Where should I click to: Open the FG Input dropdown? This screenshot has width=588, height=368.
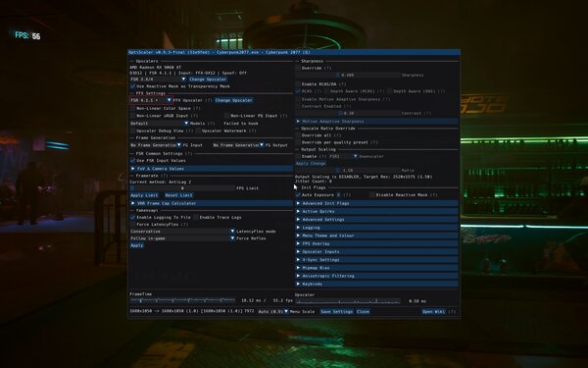pyautogui.click(x=156, y=145)
